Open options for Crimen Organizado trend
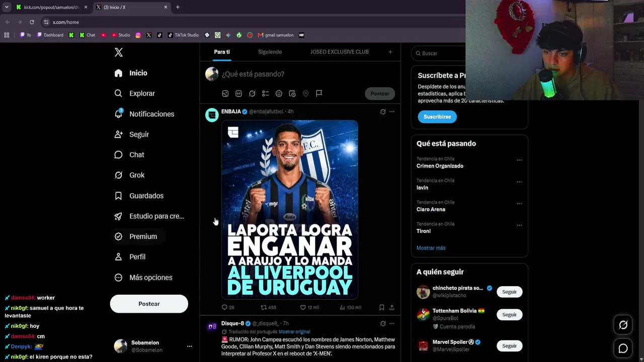 coord(519,160)
